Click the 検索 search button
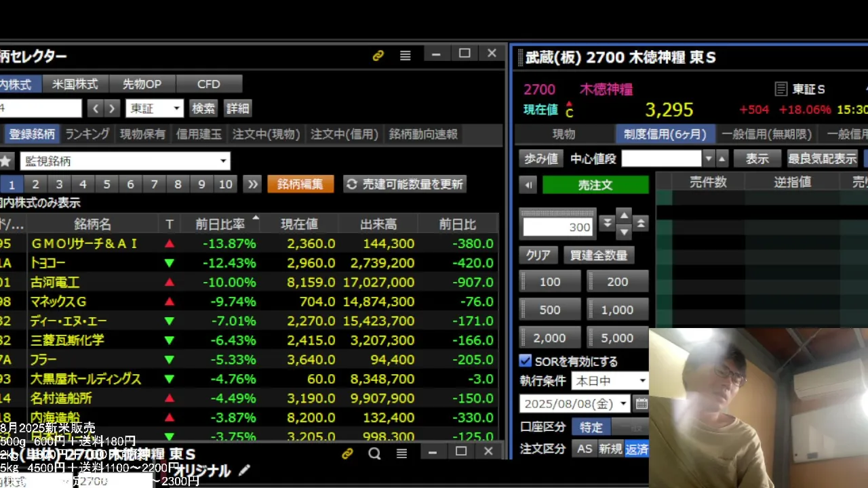868x488 pixels. [x=203, y=108]
